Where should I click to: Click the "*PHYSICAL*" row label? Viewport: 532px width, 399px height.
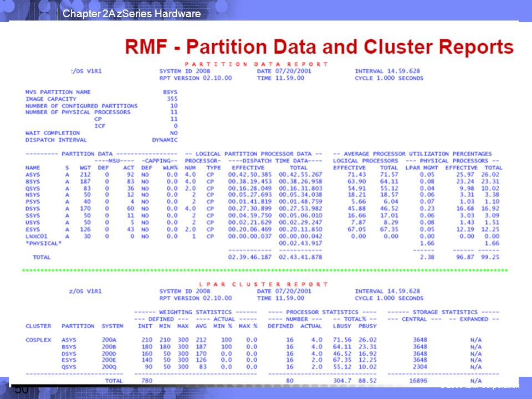tap(43, 243)
